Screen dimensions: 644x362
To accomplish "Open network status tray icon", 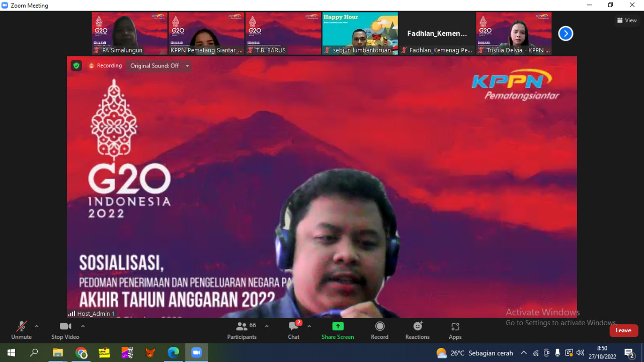I will tap(535, 353).
